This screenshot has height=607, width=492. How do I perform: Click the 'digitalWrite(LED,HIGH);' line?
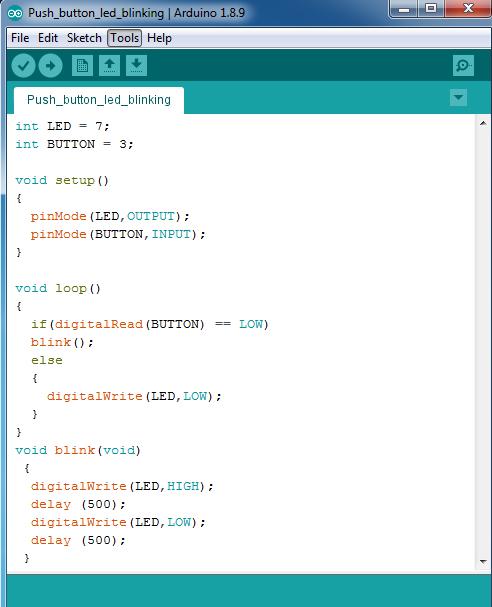click(x=122, y=486)
